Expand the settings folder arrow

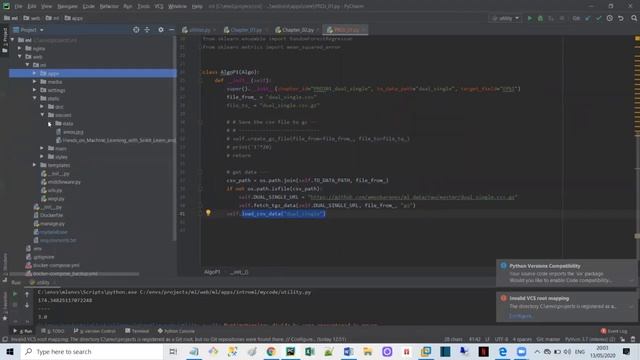35,90
